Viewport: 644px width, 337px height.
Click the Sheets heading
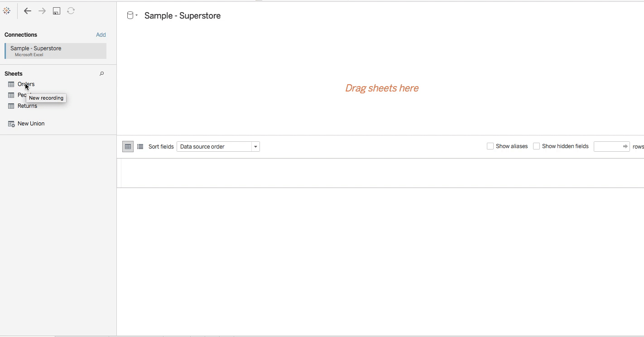pyautogui.click(x=14, y=73)
